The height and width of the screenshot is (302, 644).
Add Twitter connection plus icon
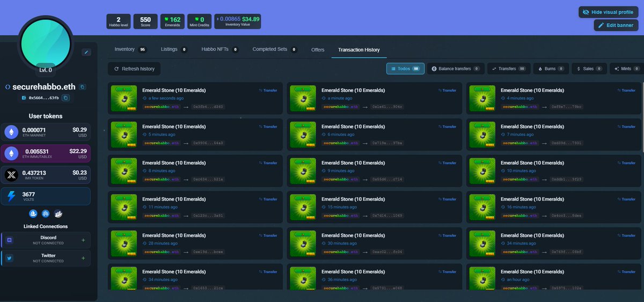(83, 258)
